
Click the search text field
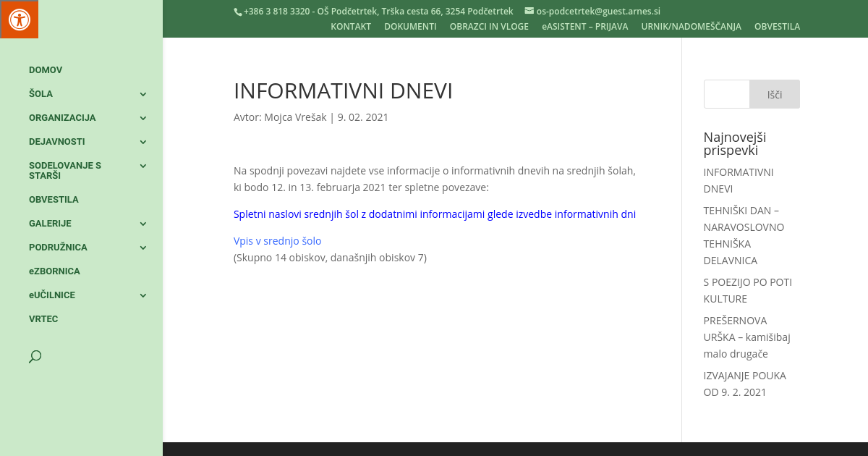coord(727,94)
